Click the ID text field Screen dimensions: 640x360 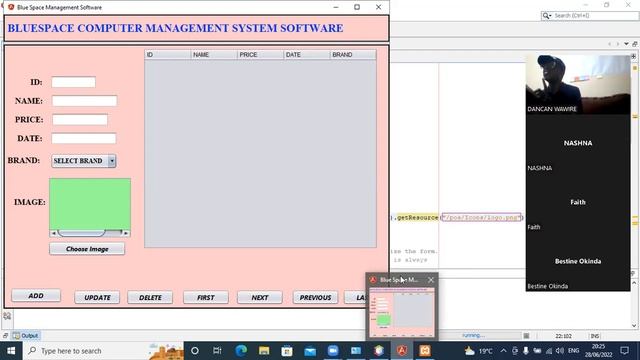[73, 82]
